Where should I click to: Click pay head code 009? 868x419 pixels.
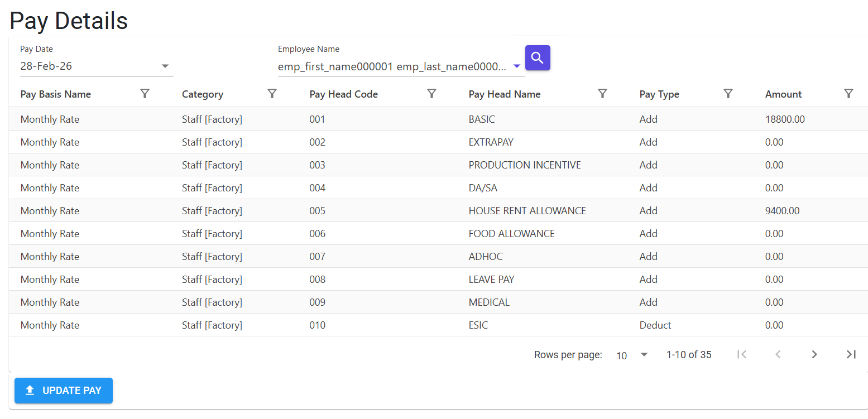(317, 302)
